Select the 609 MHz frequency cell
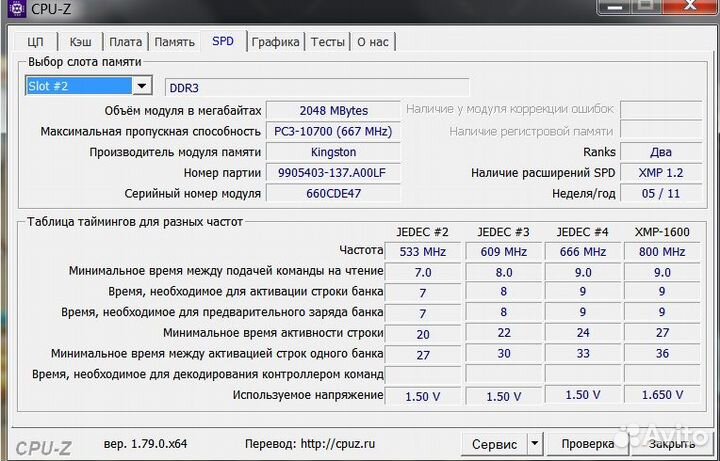720x461 pixels. pyautogui.click(x=504, y=252)
